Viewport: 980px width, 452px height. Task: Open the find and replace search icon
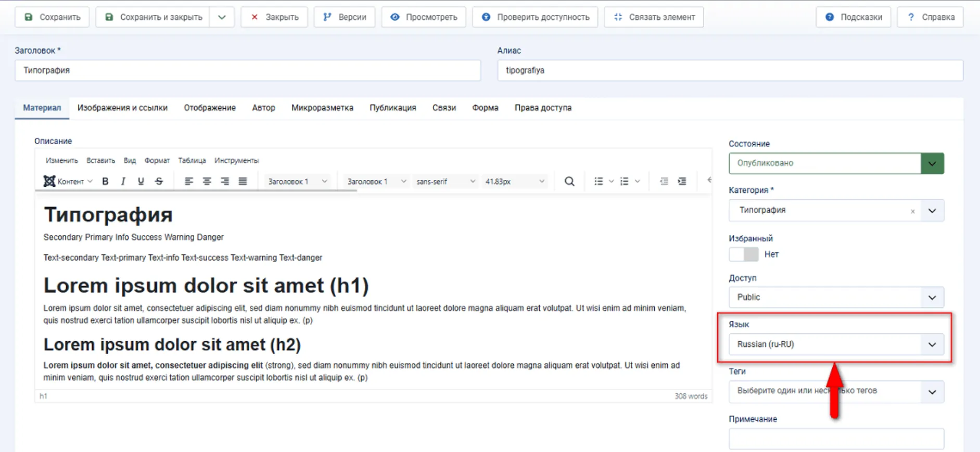pyautogui.click(x=569, y=181)
